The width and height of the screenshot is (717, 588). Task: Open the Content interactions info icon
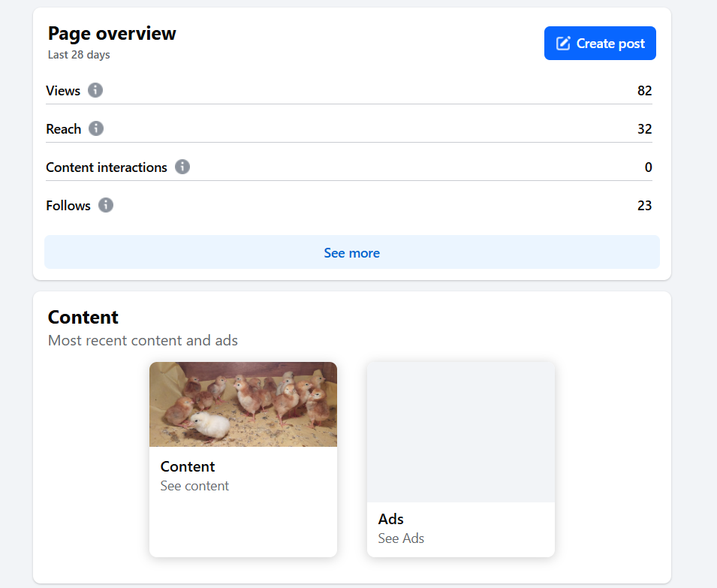tap(182, 167)
